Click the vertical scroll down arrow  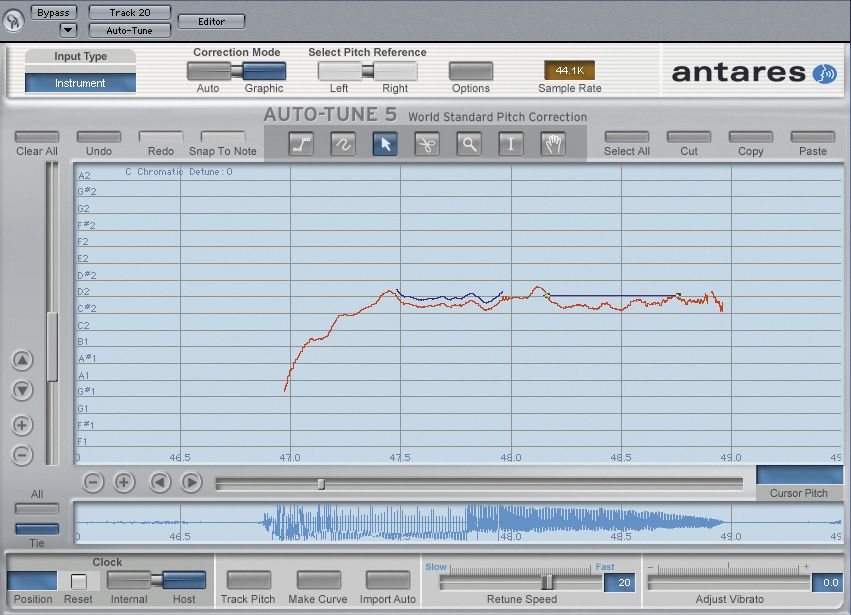tap(22, 390)
